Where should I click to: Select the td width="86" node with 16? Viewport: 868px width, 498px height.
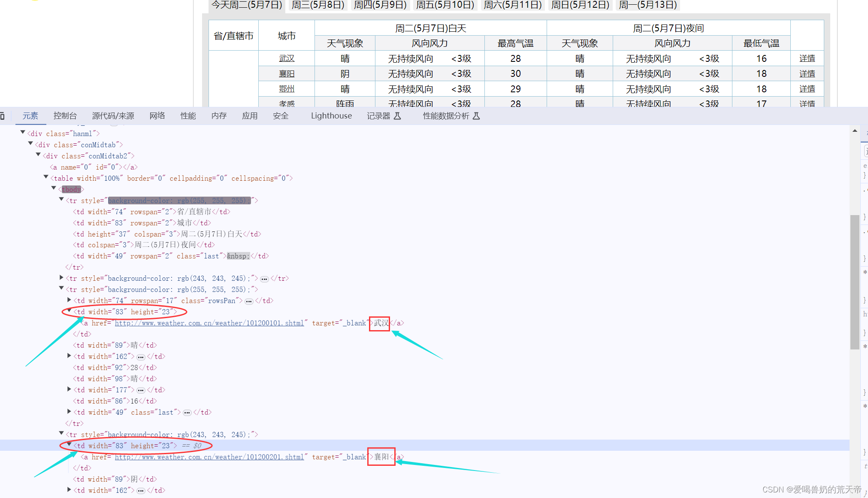pyautogui.click(x=115, y=401)
